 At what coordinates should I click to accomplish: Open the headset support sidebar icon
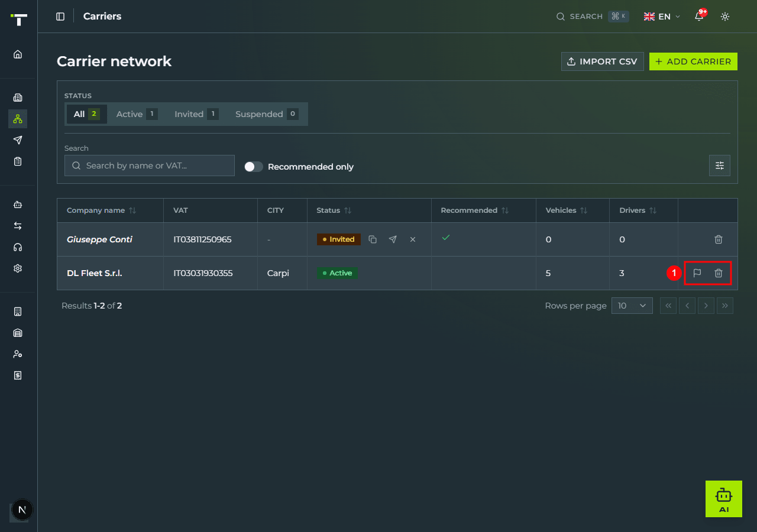click(x=18, y=247)
